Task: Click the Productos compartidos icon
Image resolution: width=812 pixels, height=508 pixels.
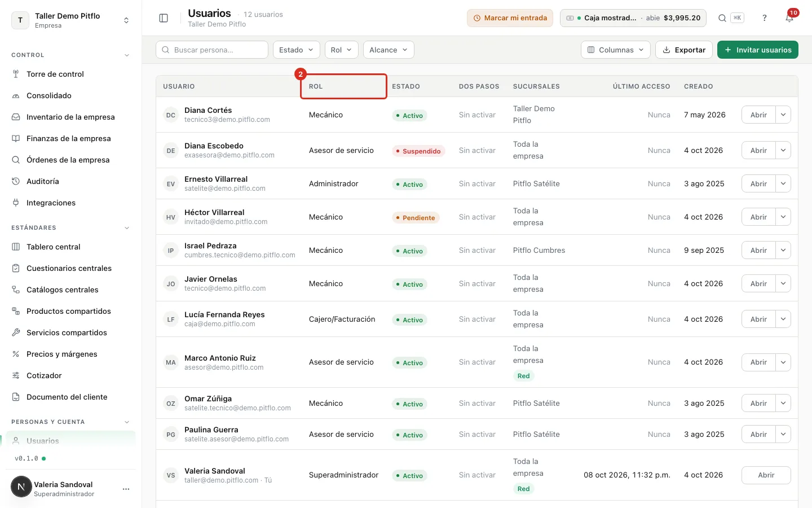Action: tap(16, 311)
